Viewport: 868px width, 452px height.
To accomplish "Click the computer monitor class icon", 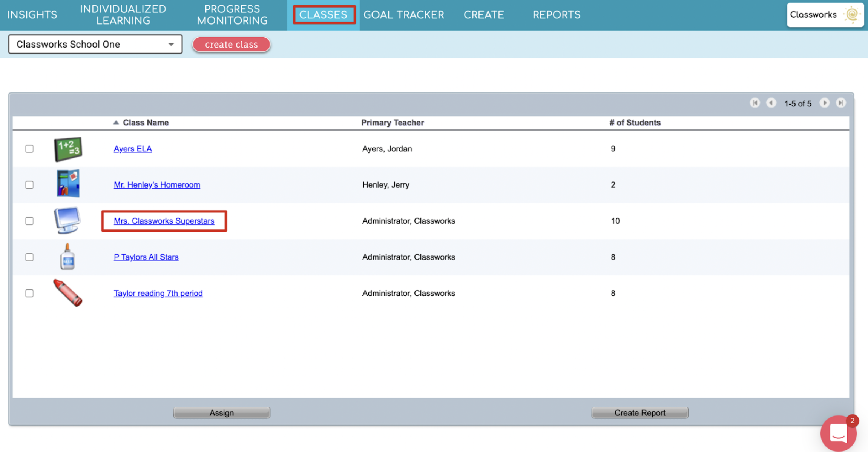I will point(67,220).
